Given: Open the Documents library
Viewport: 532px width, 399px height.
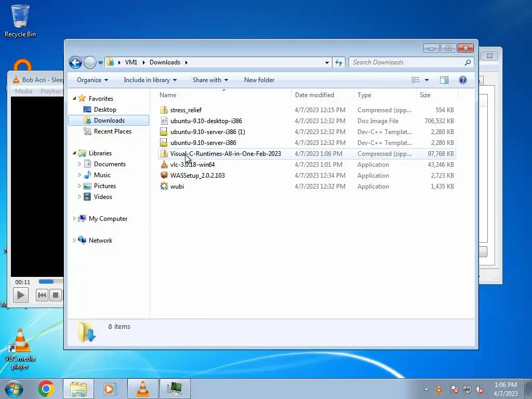Looking at the screenshot, I should pos(110,164).
